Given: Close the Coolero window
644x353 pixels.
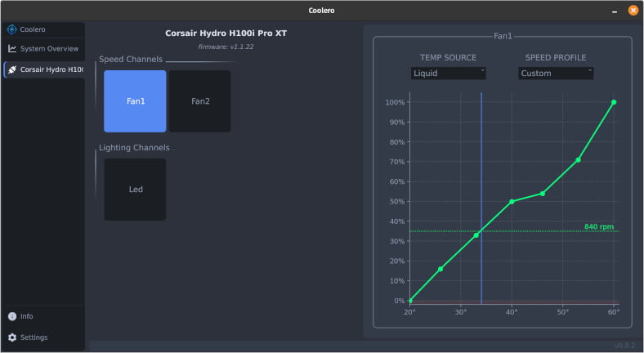Looking at the screenshot, I should click(633, 11).
